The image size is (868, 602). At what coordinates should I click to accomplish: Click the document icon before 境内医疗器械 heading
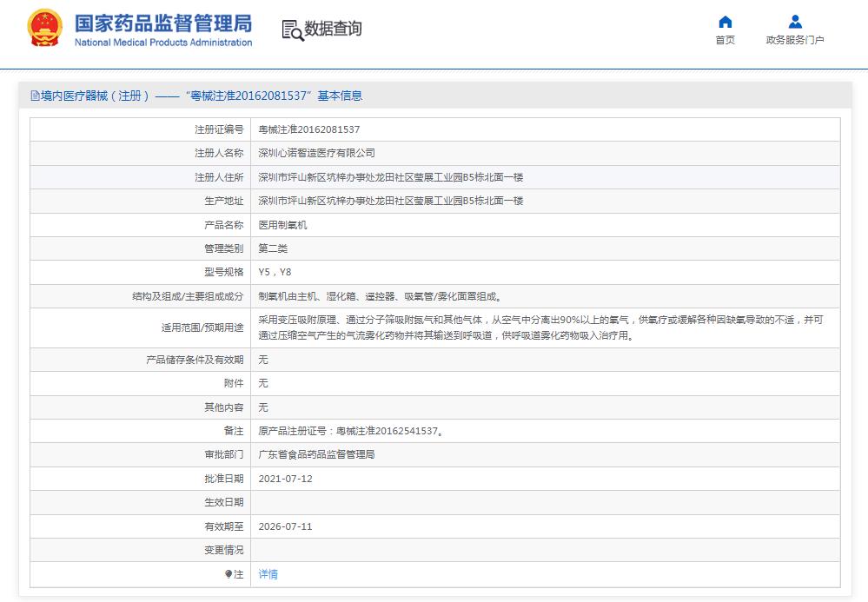(35, 96)
